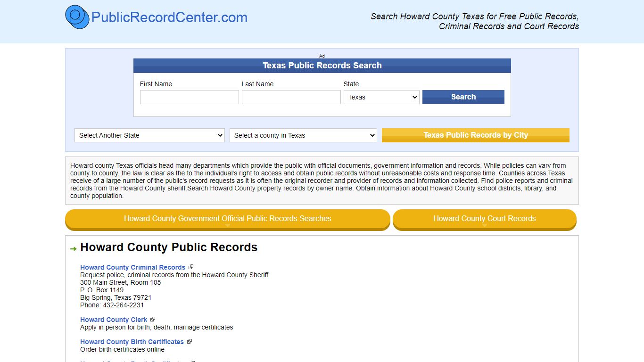
Task: Click the external link icon beside Birth Certificates
Action: tap(189, 341)
